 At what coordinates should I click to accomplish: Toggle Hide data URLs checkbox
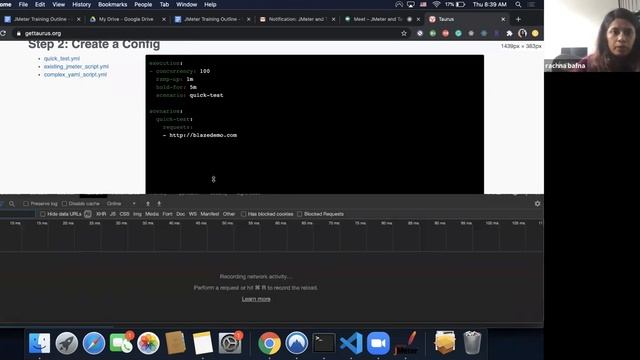point(42,214)
